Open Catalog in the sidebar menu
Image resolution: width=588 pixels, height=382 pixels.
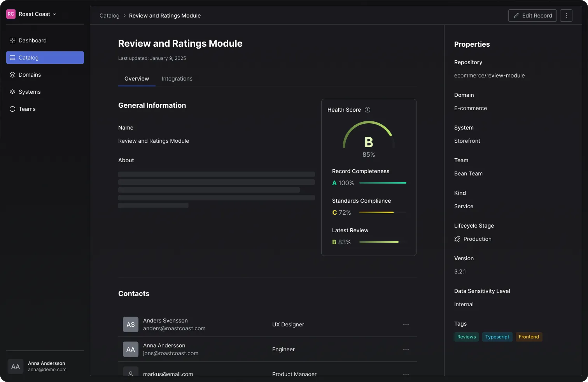coord(45,58)
